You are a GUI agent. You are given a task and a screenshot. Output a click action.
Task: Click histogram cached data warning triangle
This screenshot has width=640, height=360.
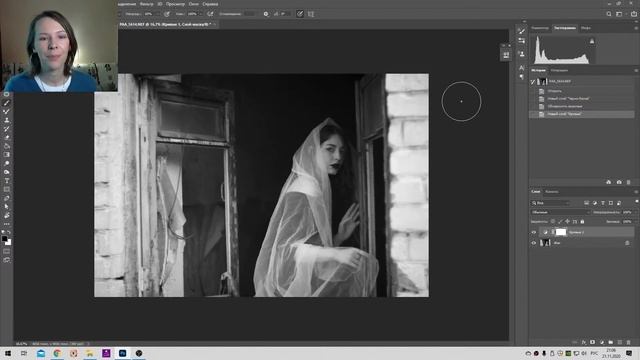[x=592, y=41]
